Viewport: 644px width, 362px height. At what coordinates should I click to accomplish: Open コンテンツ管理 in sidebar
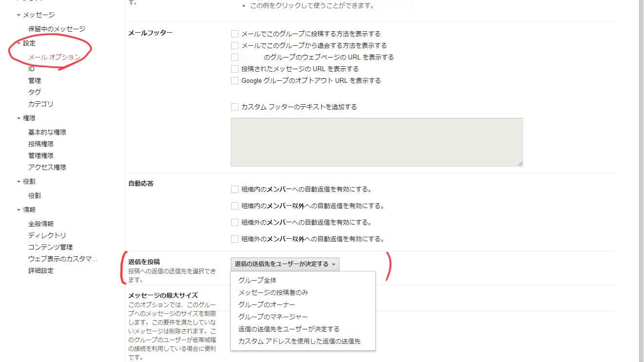coord(50,248)
